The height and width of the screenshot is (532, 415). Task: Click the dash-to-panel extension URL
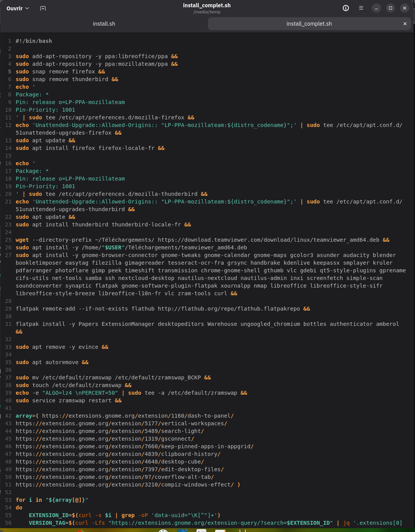[138, 416]
